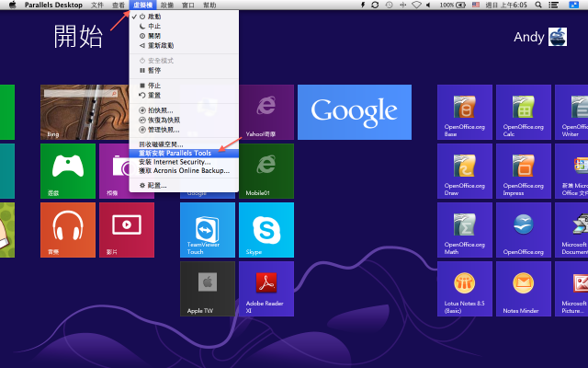This screenshot has width=588, height=368.
Task: Open Notification Center list icon
Action: 553,5
